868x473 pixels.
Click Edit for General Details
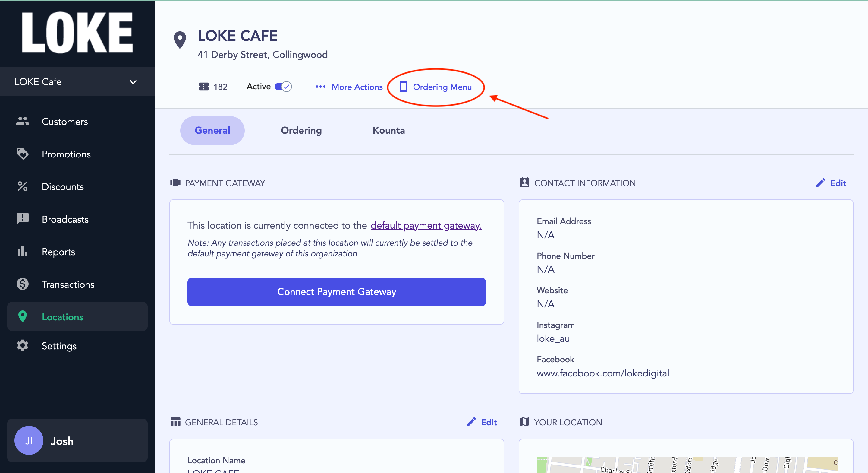coord(482,422)
